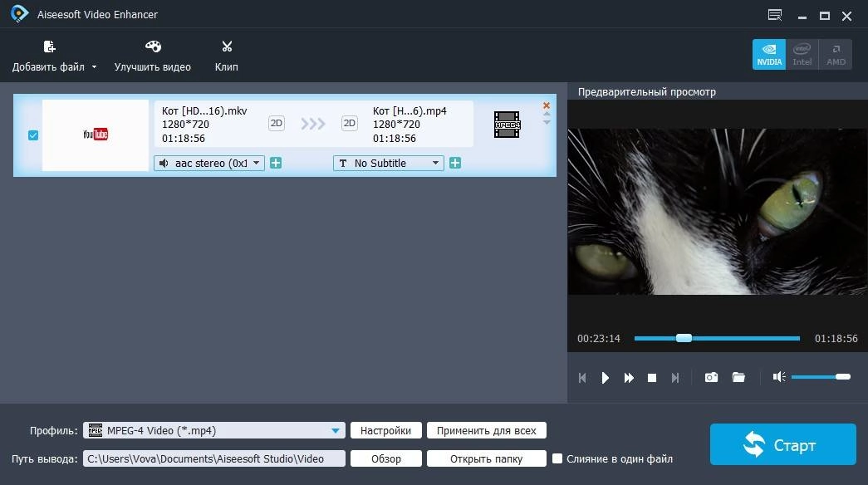Add subtitle with plus icon

point(455,163)
